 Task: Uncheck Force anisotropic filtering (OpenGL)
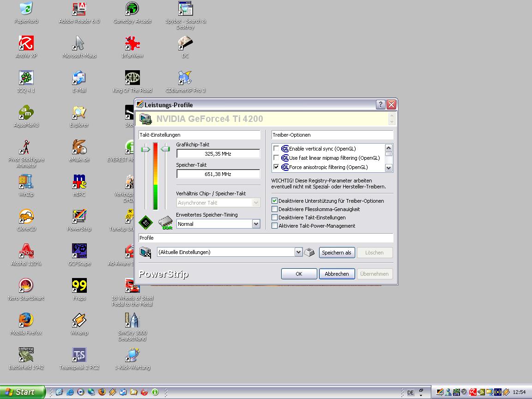point(276,167)
